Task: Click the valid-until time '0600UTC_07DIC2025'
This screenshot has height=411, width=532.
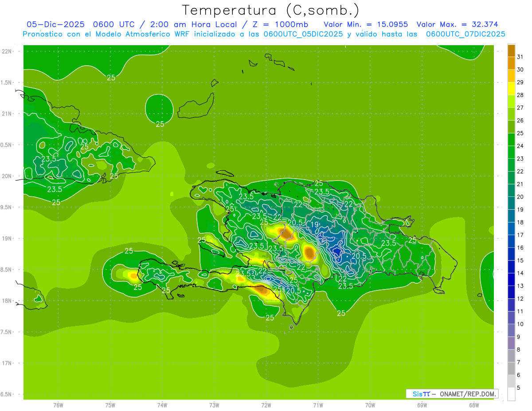Action: [x=465, y=34]
